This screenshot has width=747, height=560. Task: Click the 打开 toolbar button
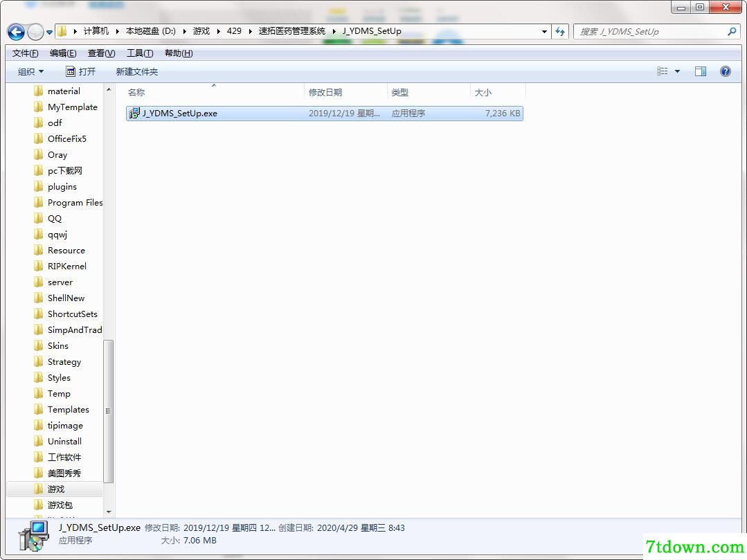coord(80,72)
